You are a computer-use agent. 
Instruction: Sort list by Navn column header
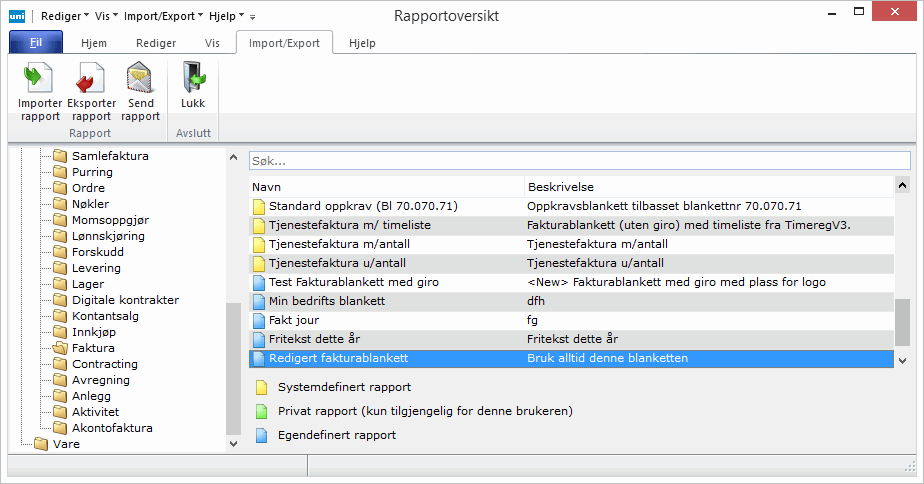point(385,187)
